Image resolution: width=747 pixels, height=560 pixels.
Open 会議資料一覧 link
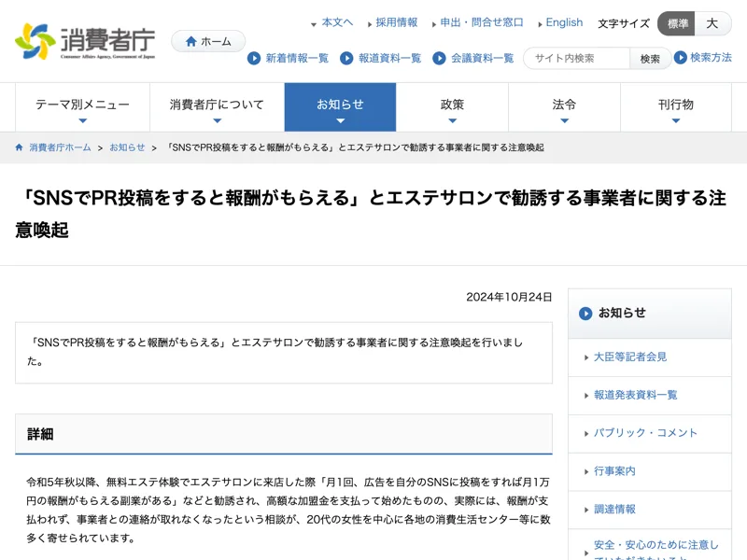pyautogui.click(x=482, y=58)
